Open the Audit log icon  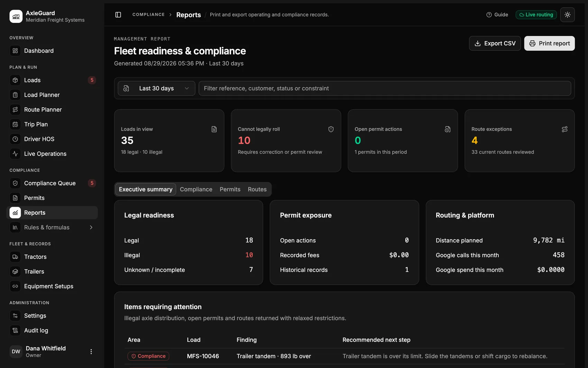pos(15,330)
